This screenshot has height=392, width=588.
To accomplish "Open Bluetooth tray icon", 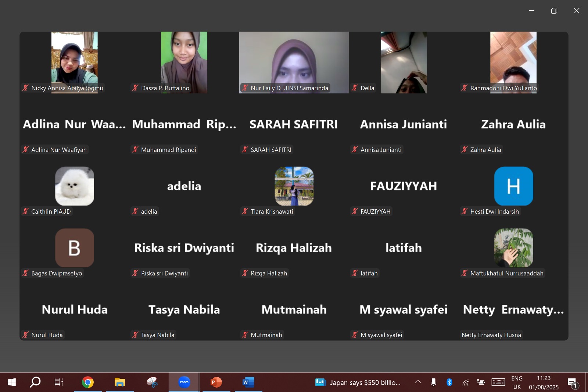I will (449, 382).
